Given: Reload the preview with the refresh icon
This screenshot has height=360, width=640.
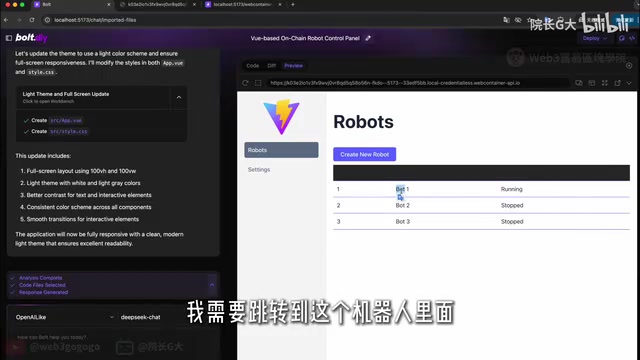Looking at the screenshot, I should coord(245,83).
